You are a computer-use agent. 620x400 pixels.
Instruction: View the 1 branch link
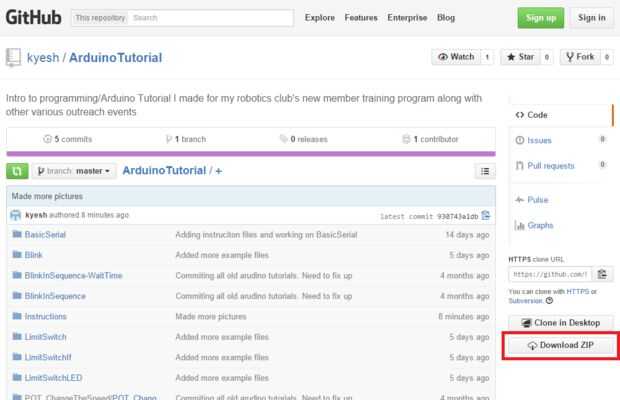pyautogui.click(x=186, y=139)
